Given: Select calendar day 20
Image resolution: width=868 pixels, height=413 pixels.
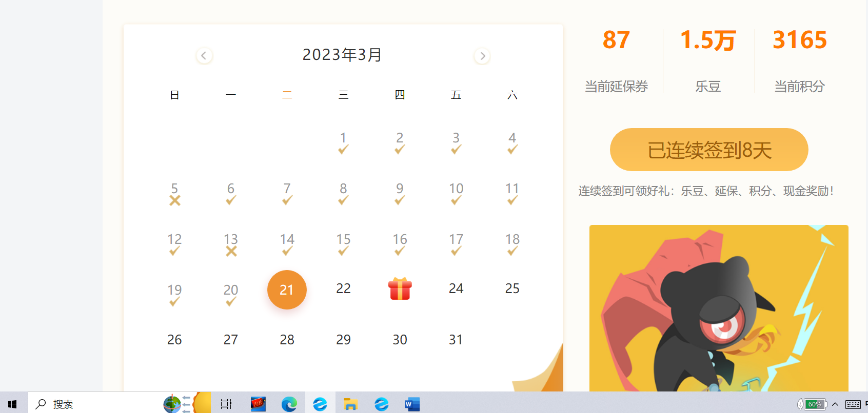Looking at the screenshot, I should point(231,296).
